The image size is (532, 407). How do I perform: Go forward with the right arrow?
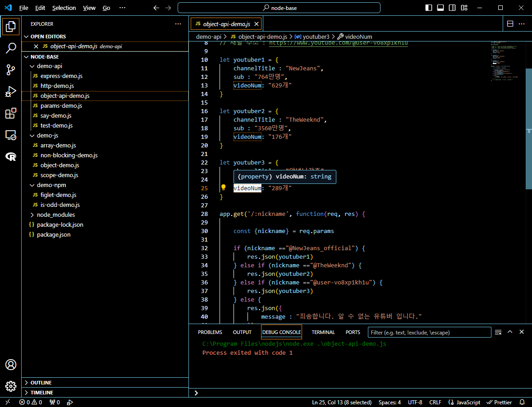pos(168,8)
